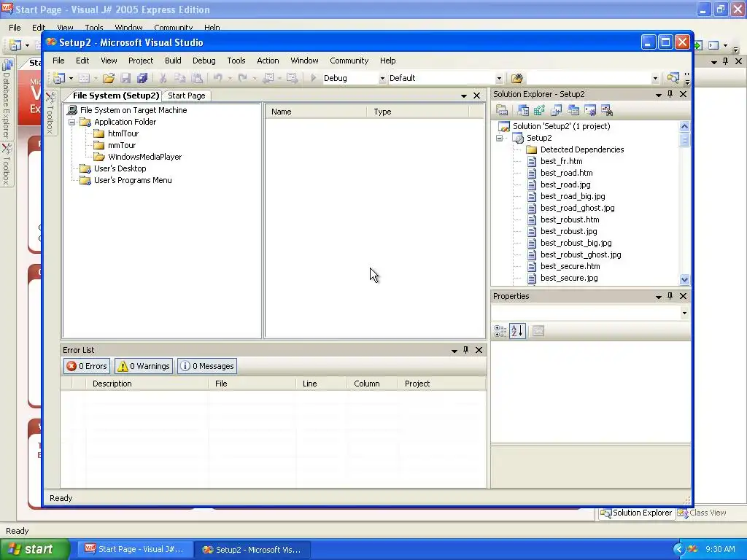Click the Navigate Backward toolbar icon
This screenshot has height=560, width=747.
click(268, 78)
